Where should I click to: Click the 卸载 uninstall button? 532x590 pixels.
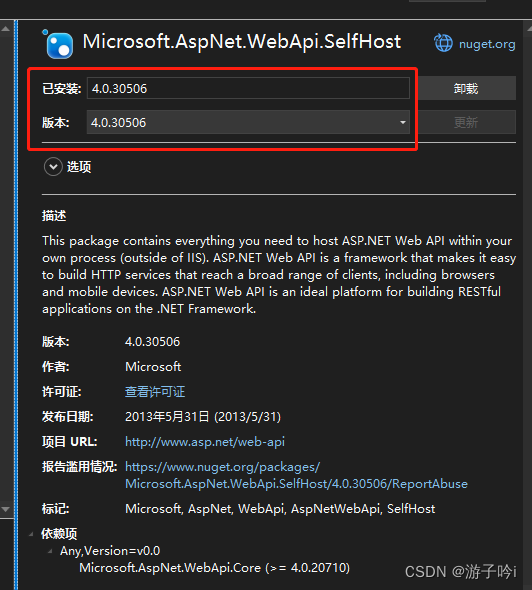point(466,88)
